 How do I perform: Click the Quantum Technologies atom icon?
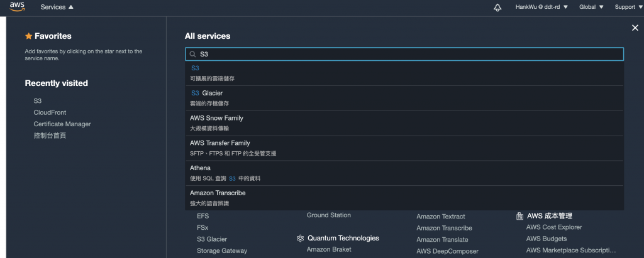(x=300, y=239)
